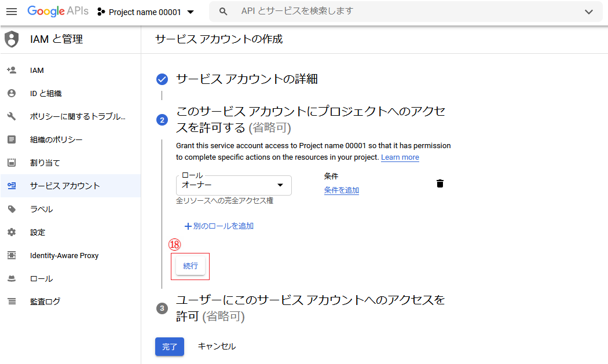This screenshot has width=608, height=364.
Task: Open 監査ログ from the sidebar
Action: point(45,302)
